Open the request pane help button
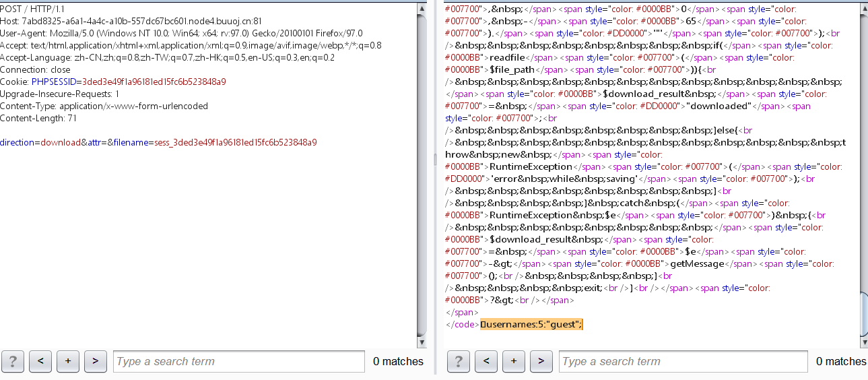The height and width of the screenshot is (380, 868). tap(13, 361)
